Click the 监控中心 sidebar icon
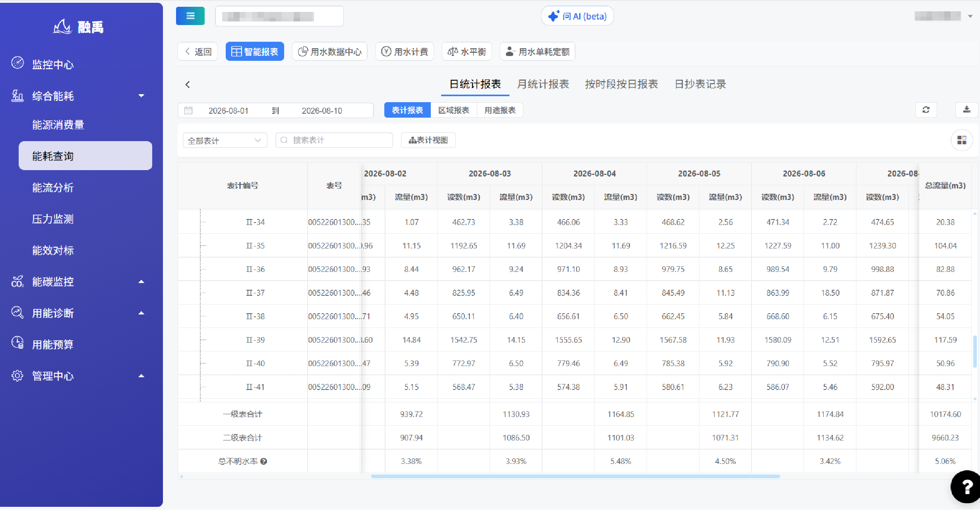This screenshot has height=510, width=980. tap(17, 63)
